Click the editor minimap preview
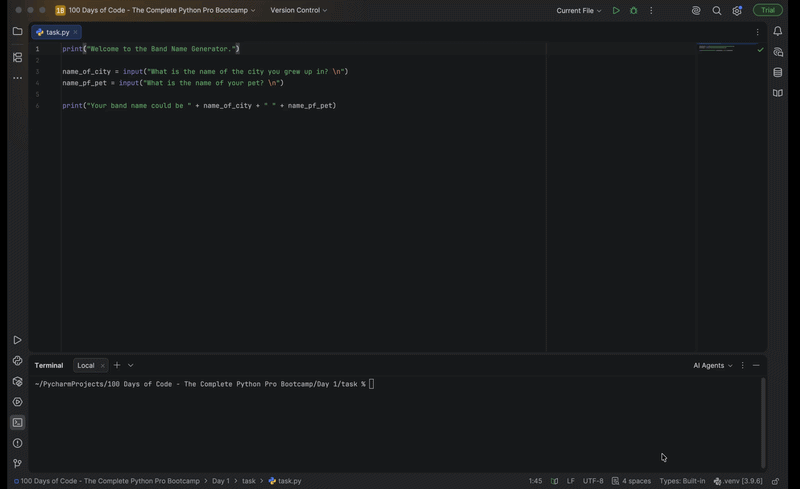 (717, 48)
